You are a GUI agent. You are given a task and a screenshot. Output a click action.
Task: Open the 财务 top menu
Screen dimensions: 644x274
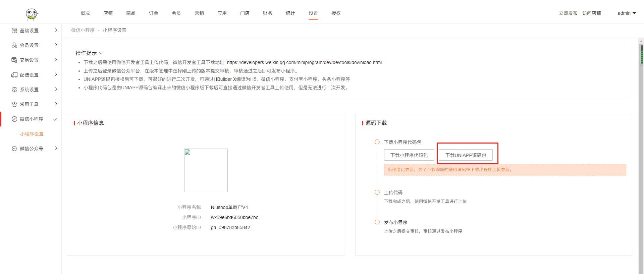[x=268, y=13]
